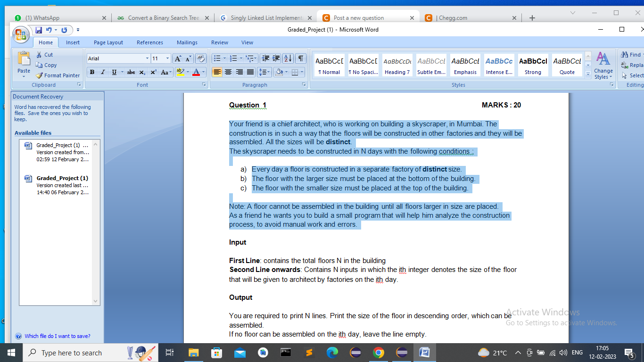Switch to the References ribbon tab
The height and width of the screenshot is (362, 644).
click(149, 42)
